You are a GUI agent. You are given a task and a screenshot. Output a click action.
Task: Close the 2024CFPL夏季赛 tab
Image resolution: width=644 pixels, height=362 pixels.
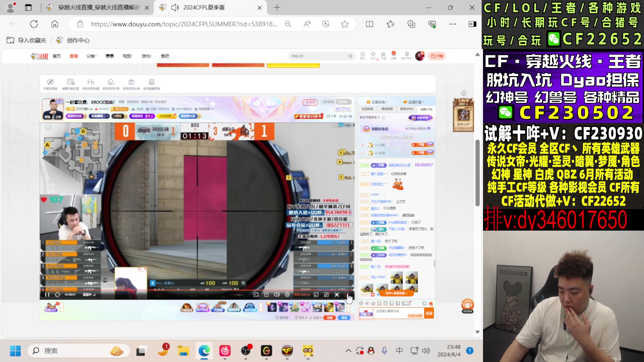click(x=260, y=7)
